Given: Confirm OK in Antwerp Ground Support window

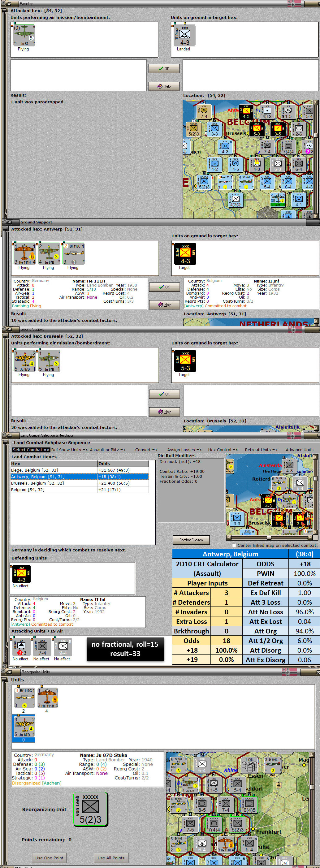Looking at the screenshot, I should coord(164,287).
